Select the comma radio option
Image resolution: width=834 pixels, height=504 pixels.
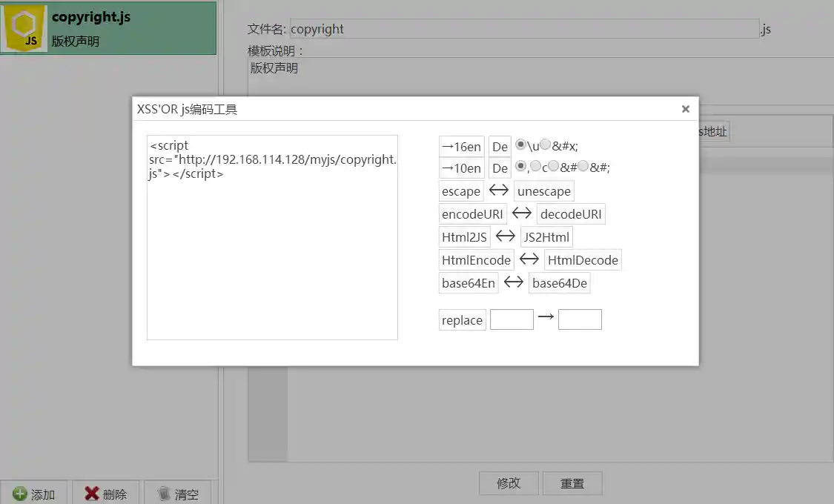point(520,166)
